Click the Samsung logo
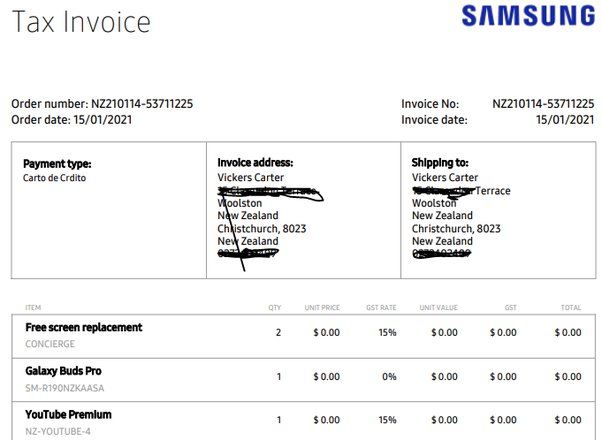 (528, 15)
